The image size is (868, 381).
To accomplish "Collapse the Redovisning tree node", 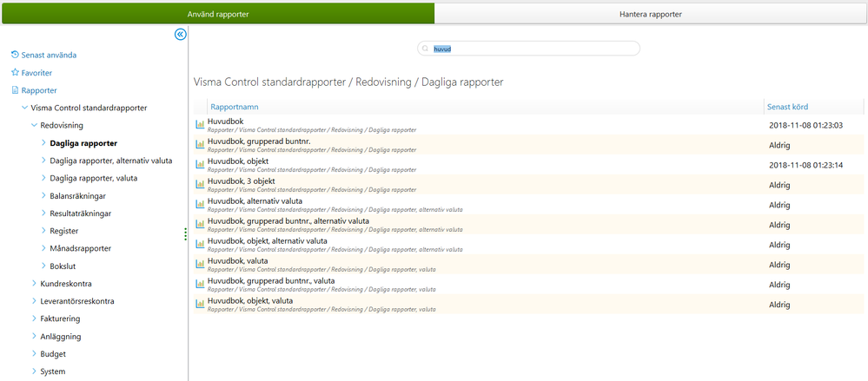I will [x=35, y=126].
